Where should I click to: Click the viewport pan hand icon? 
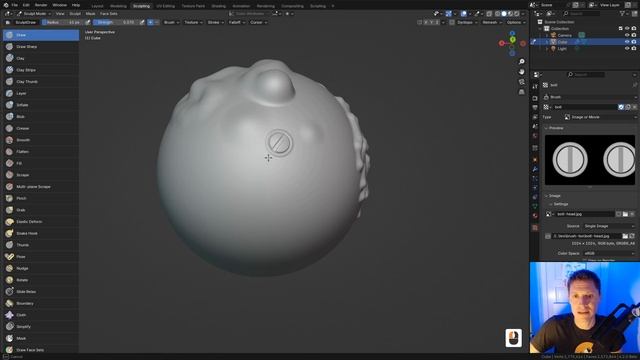522,72
